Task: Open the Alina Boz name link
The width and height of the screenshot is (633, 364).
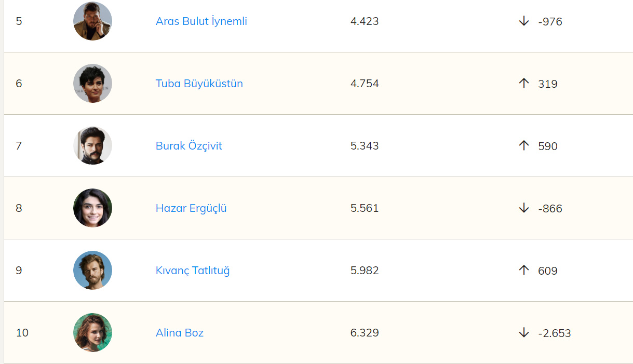Action: tap(179, 333)
